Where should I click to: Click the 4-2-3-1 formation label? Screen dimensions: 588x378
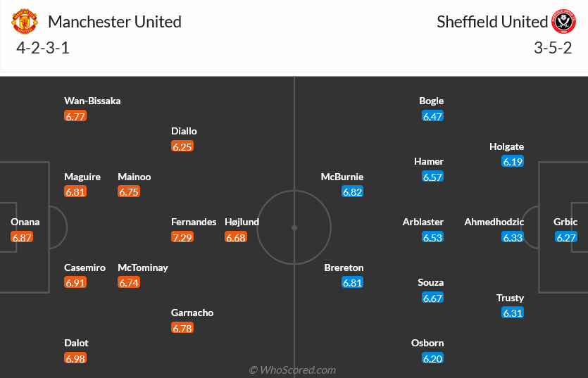pos(42,49)
